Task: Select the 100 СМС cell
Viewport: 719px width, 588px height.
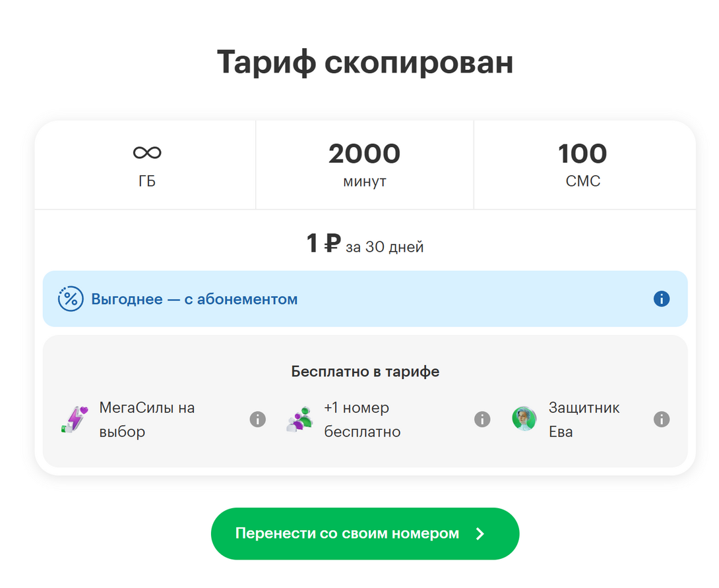Action: [584, 165]
